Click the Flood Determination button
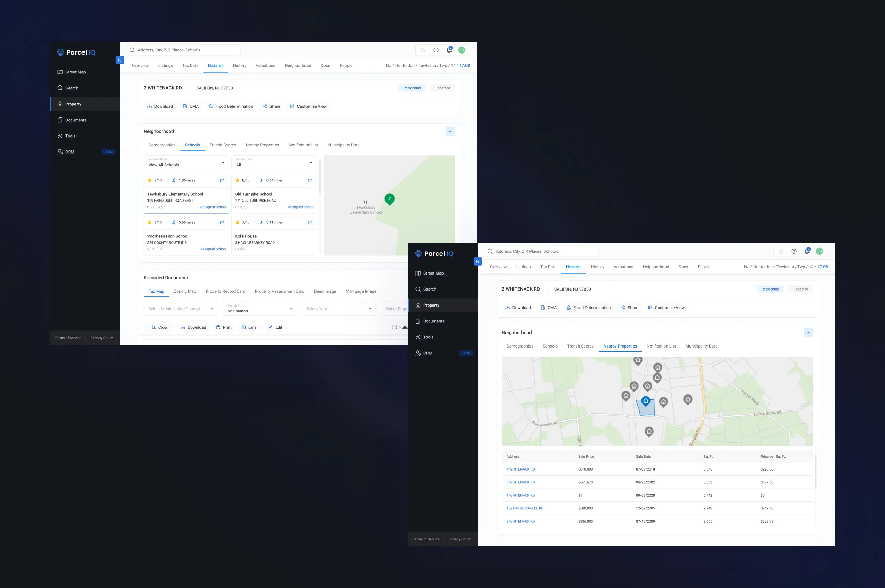This screenshot has height=588, width=885. pos(230,106)
